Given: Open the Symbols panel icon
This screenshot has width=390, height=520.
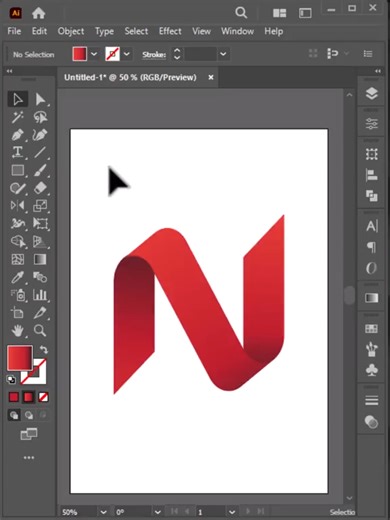Looking at the screenshot, I should 372,370.
